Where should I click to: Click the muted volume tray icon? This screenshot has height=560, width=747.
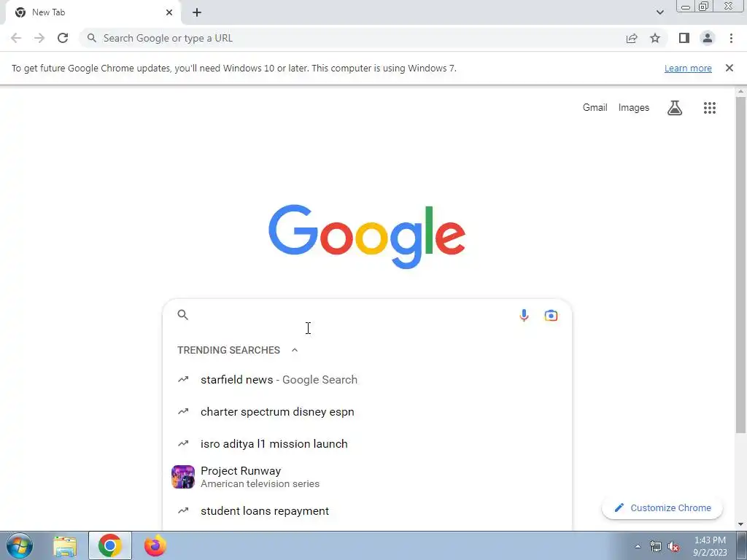[x=673, y=547]
